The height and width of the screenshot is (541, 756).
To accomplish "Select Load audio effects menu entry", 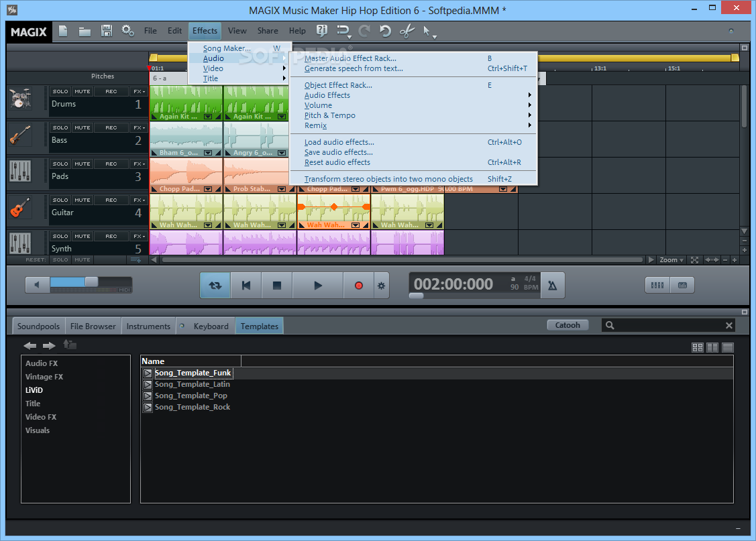I will click(414, 142).
